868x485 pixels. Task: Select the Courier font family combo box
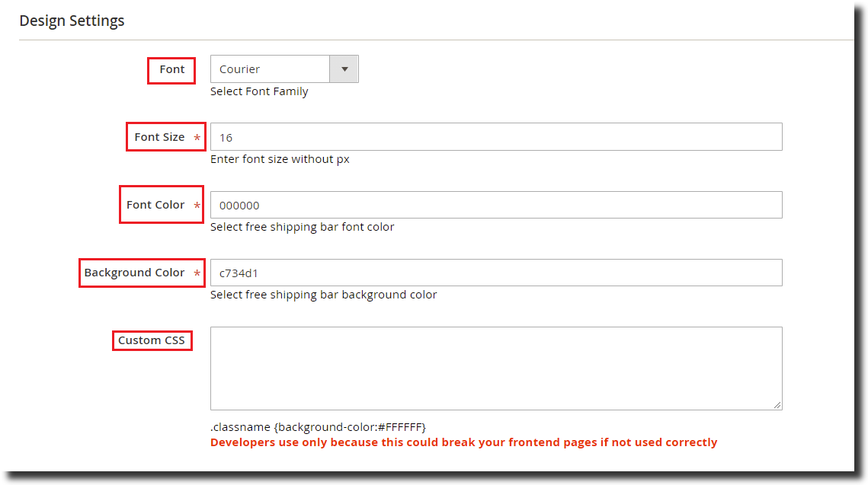[270, 69]
